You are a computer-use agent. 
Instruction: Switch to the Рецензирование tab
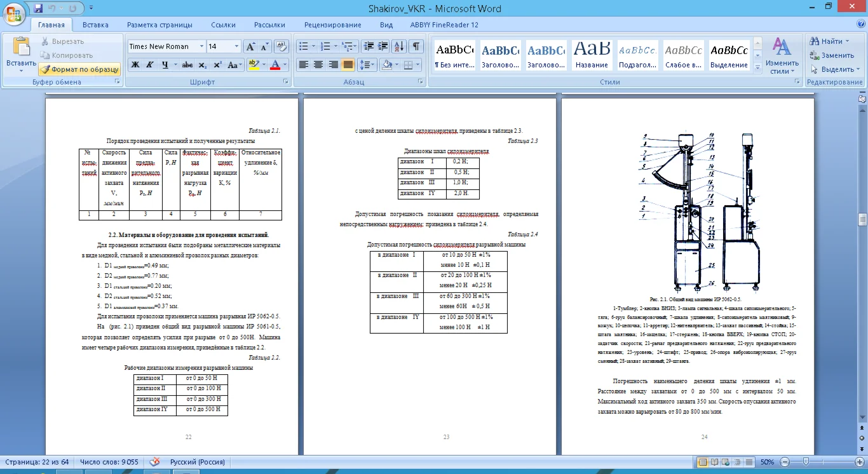[x=332, y=25]
